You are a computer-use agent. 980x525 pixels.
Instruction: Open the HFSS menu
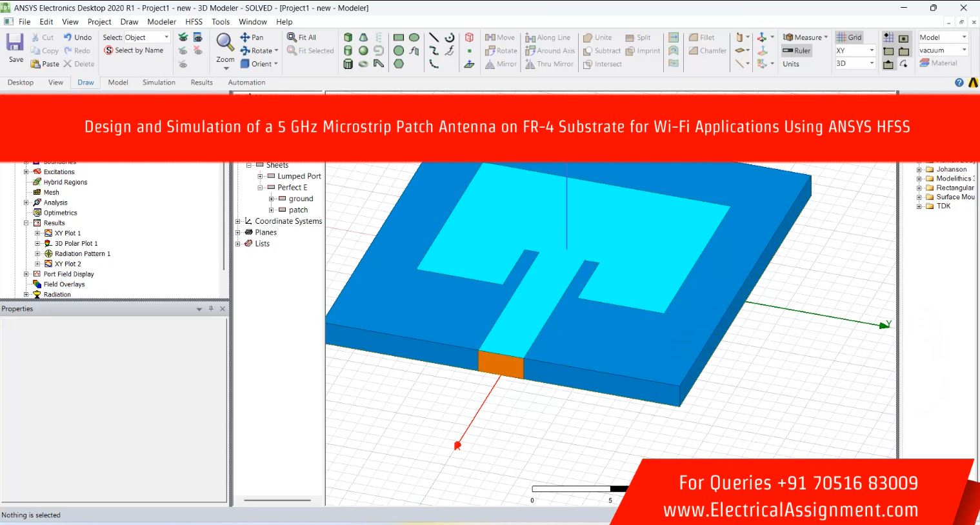194,22
